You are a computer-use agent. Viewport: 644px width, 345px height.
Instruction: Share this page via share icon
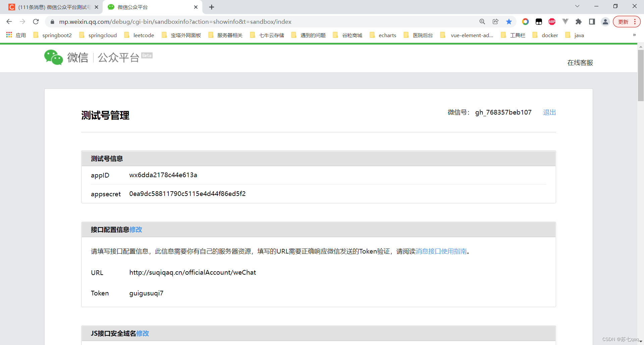495,21
